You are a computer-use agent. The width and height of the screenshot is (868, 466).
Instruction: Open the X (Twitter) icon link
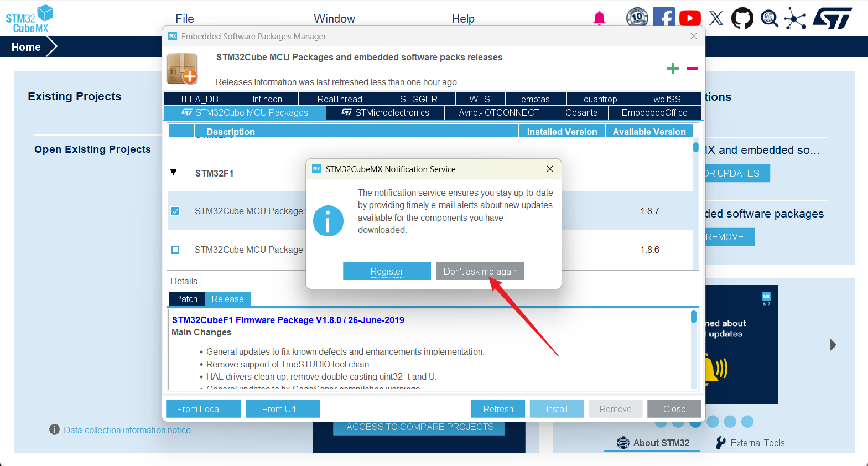point(716,18)
